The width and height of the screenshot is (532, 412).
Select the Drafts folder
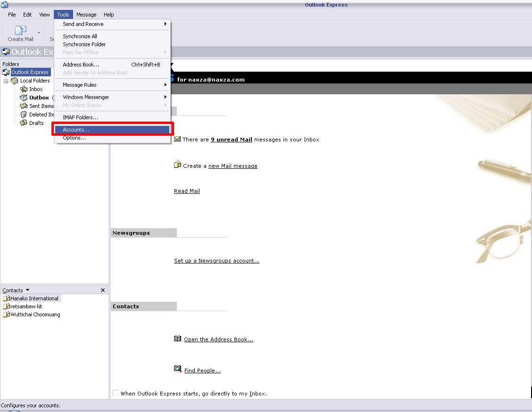coord(36,123)
